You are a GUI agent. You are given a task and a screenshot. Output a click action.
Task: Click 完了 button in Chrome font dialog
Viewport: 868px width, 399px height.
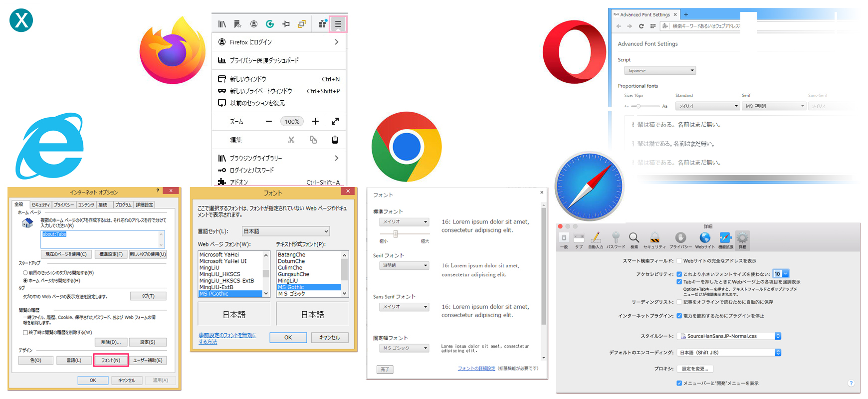point(385,370)
